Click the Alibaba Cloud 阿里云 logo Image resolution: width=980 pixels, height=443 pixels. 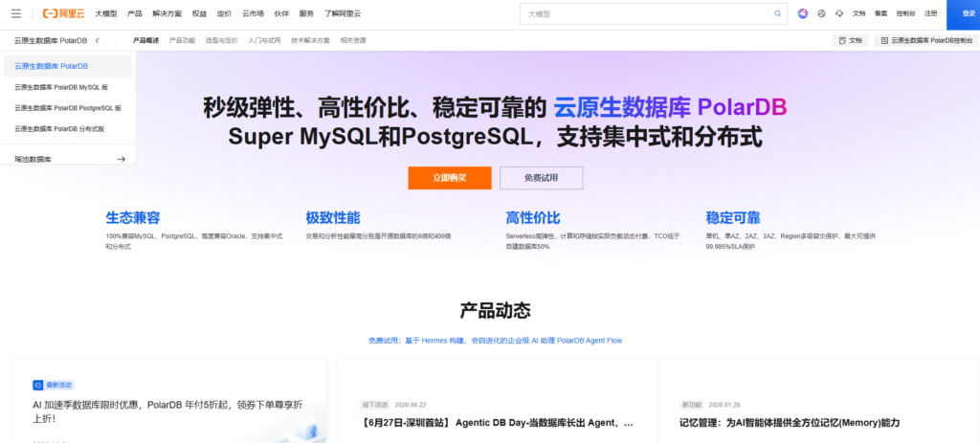point(63,13)
